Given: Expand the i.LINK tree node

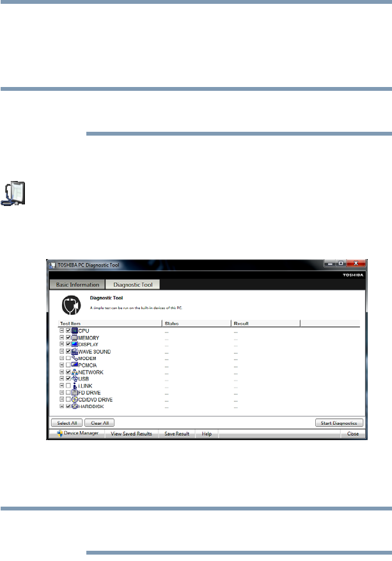Looking at the screenshot, I should [x=61, y=386].
